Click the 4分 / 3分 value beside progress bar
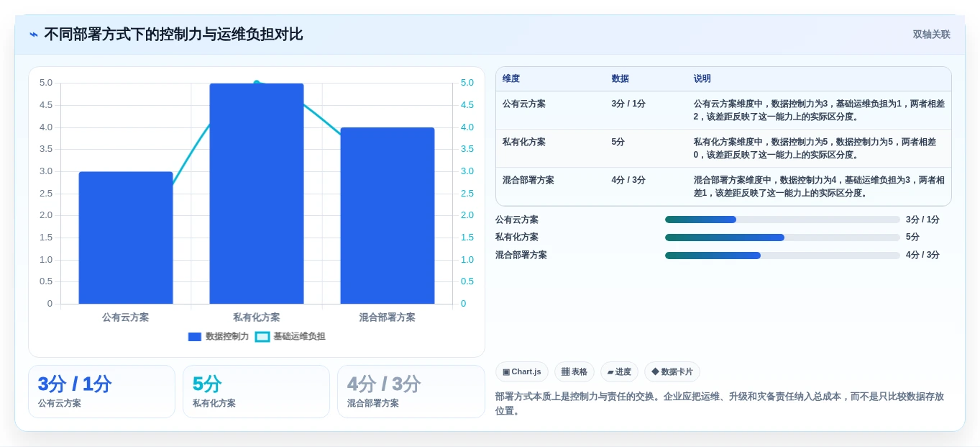The height and width of the screenshot is (447, 980). point(922,255)
